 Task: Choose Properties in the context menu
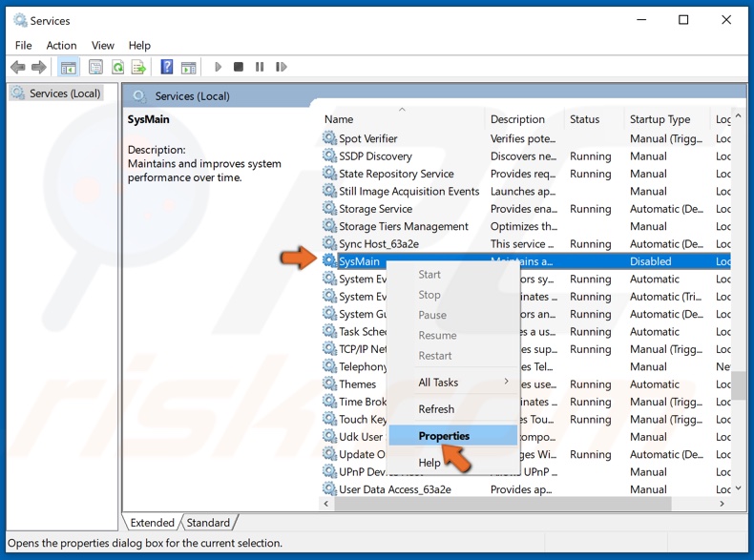coord(453,436)
